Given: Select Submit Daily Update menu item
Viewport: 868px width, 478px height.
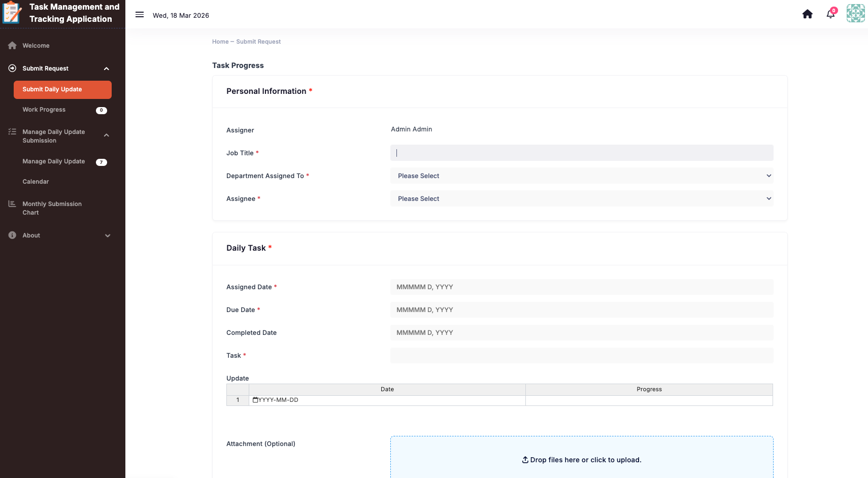Looking at the screenshot, I should click(62, 90).
